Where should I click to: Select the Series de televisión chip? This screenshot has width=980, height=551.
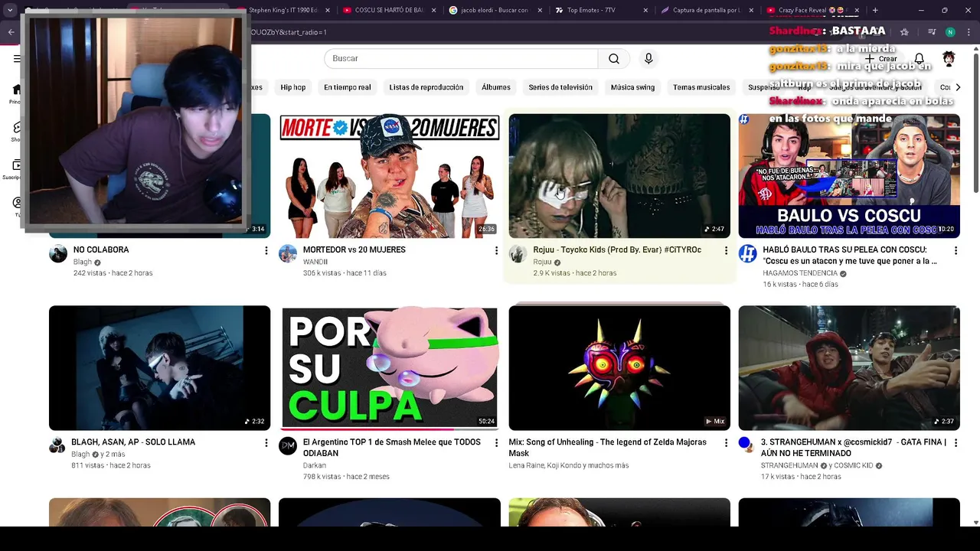point(560,87)
